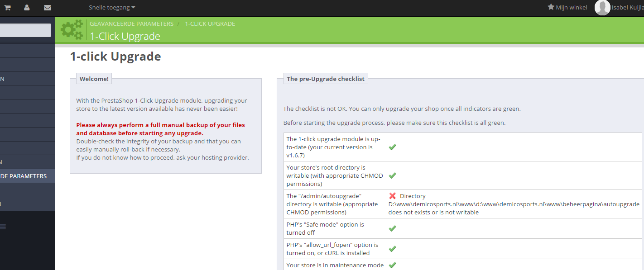Click the red cross autoupgrade status icon
644x270 pixels.
393,196
